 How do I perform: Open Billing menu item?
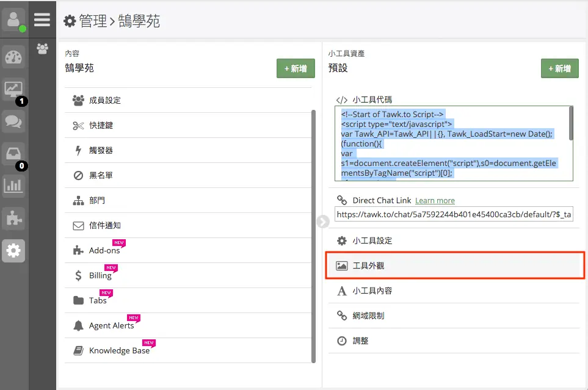coord(188,276)
